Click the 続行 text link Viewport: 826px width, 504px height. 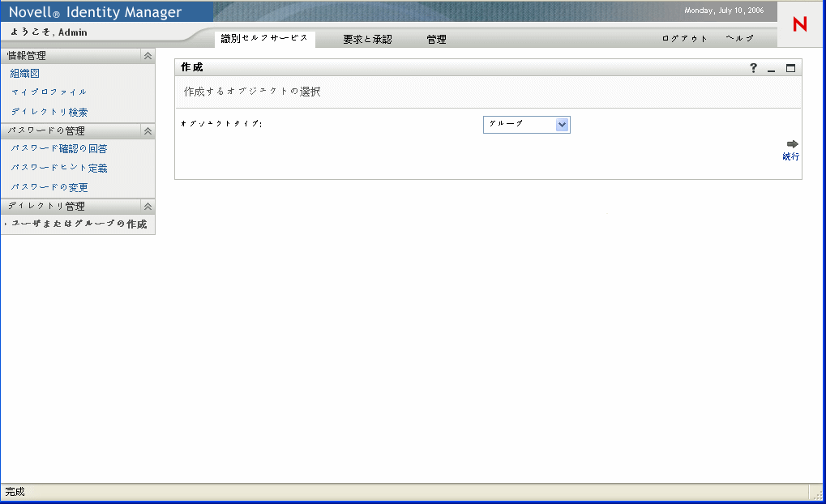click(790, 156)
